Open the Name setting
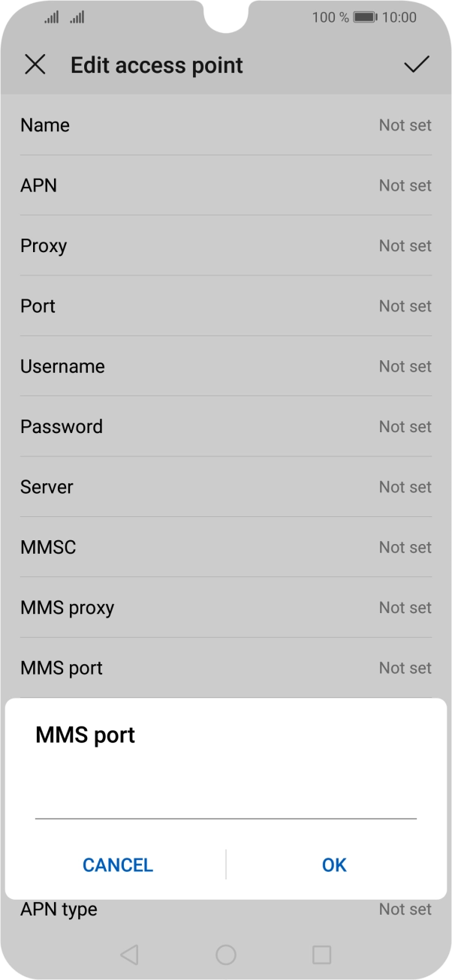Screen dimensions: 452x980 tap(225, 125)
